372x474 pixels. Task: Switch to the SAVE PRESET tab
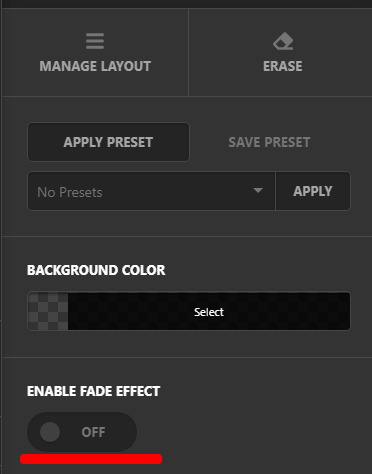(x=269, y=142)
